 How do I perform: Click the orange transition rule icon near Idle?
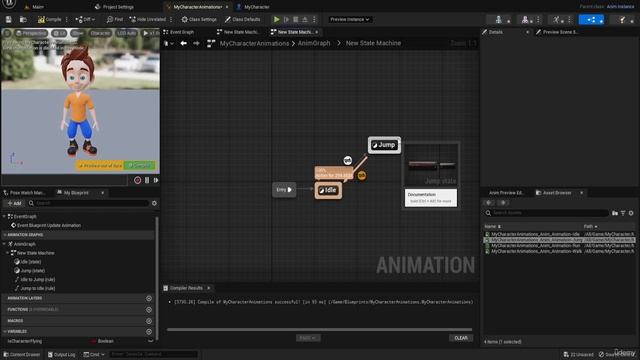coord(362,175)
